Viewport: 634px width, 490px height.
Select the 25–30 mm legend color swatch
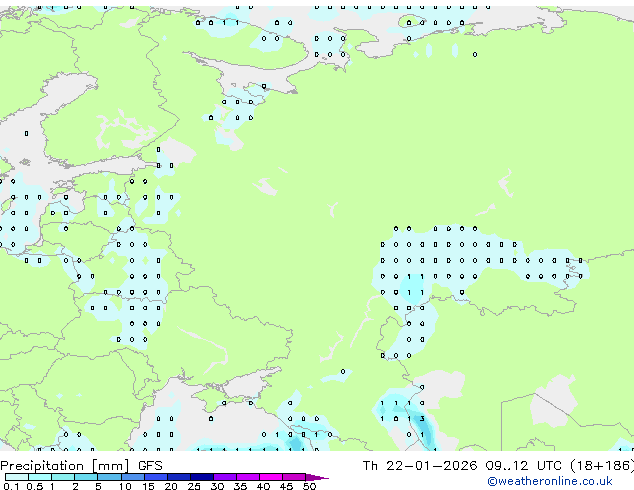point(202,477)
